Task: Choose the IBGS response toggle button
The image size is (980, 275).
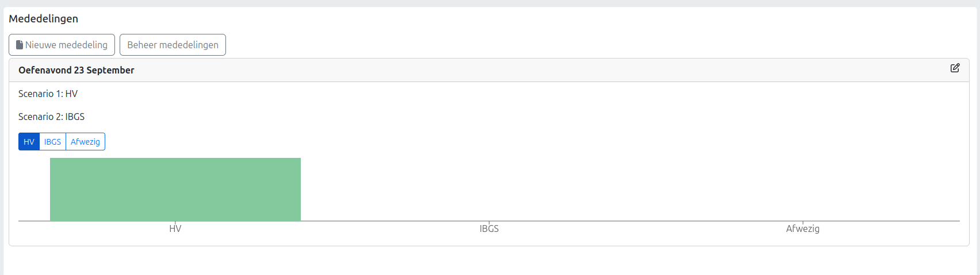Action: (x=52, y=142)
